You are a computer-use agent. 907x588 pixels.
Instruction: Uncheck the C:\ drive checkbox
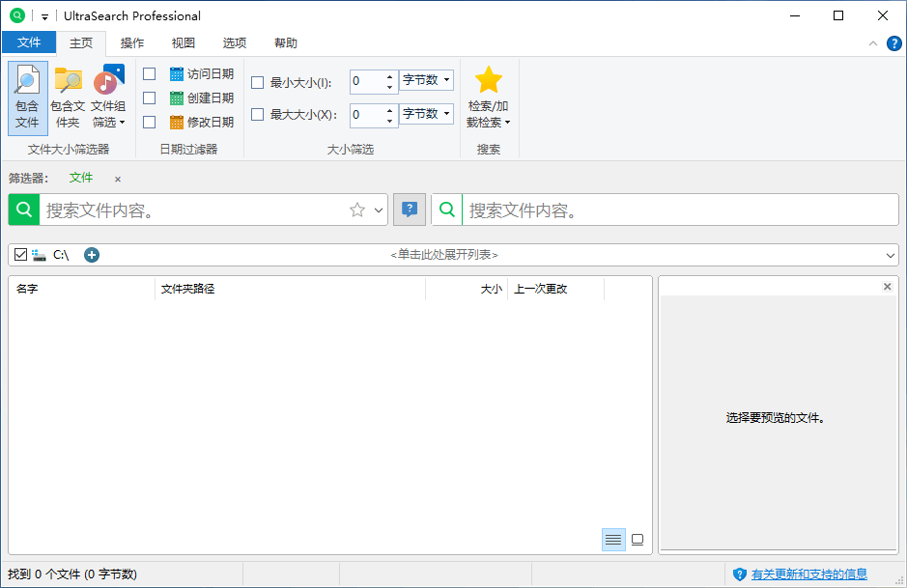coord(20,254)
